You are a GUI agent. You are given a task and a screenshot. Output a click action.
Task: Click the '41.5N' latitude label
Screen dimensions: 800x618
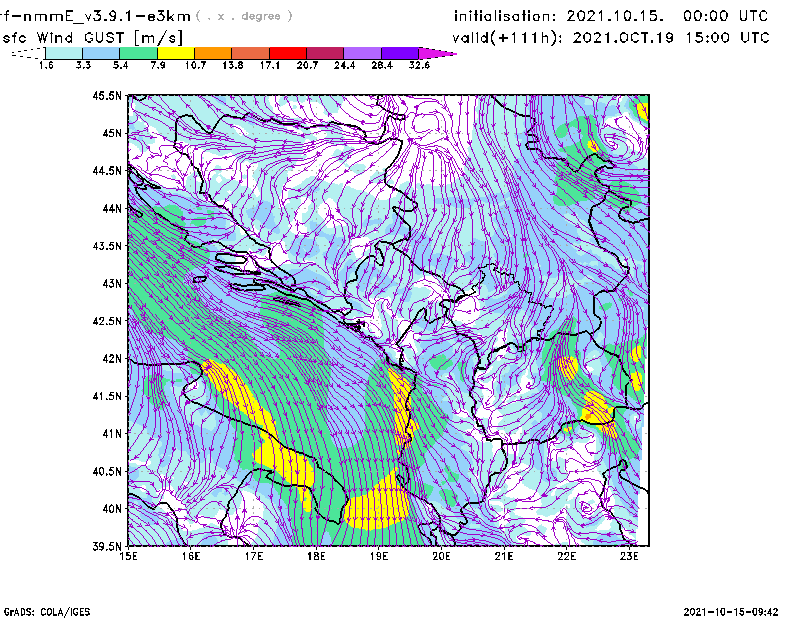107,396
